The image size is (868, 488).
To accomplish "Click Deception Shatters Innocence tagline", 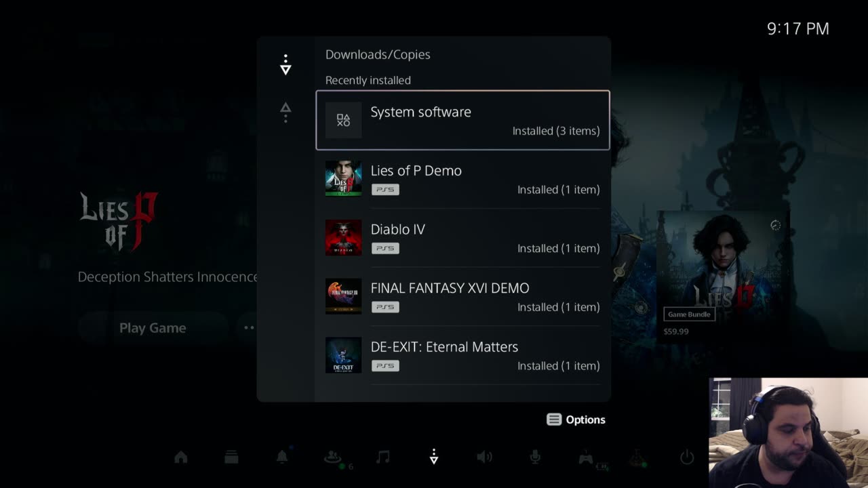I will click(x=167, y=277).
